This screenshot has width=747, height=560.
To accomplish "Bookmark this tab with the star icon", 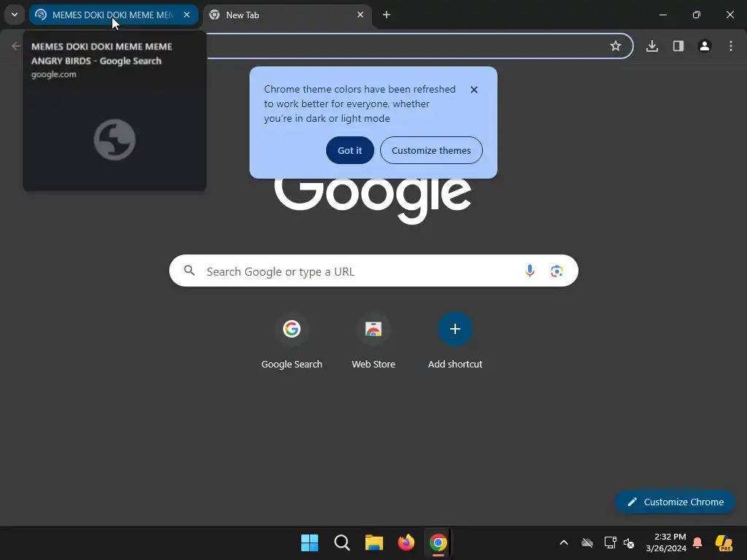I will (616, 46).
